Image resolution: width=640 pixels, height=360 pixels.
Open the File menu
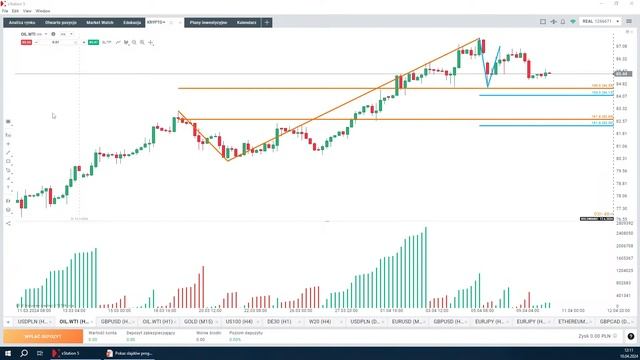point(5,11)
